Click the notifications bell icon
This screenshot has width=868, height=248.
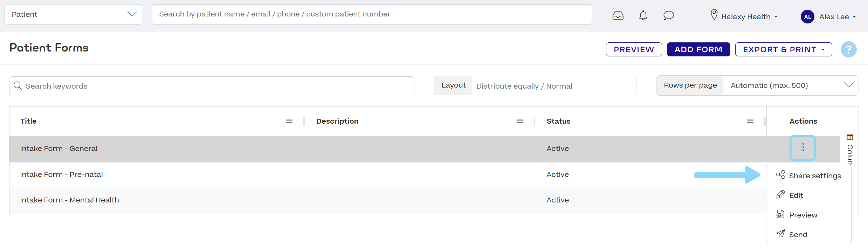643,15
